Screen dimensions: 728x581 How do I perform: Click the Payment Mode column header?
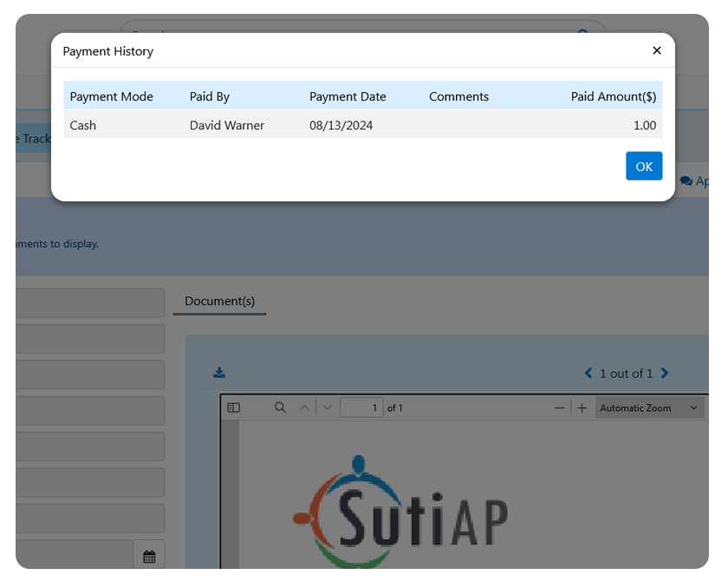point(112,96)
